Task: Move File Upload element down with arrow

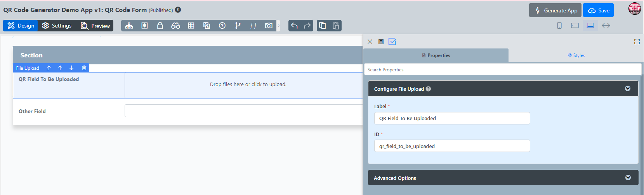Action: (71, 68)
